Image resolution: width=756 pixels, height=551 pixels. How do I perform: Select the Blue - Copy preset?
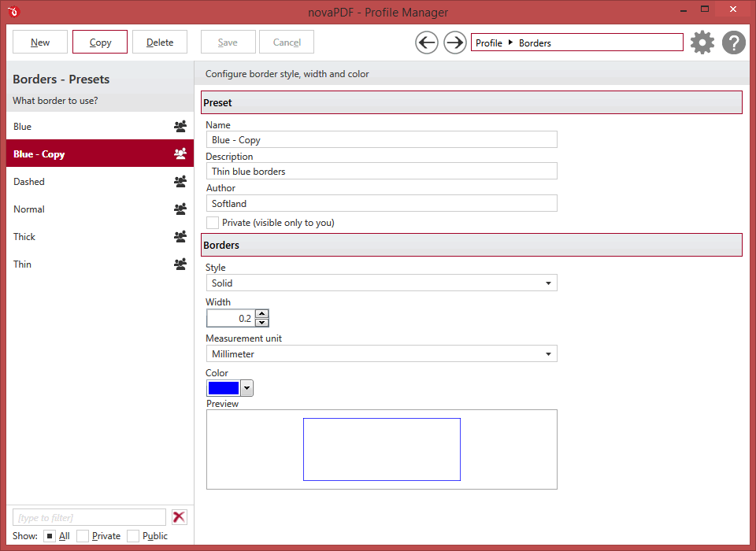pyautogui.click(x=100, y=153)
